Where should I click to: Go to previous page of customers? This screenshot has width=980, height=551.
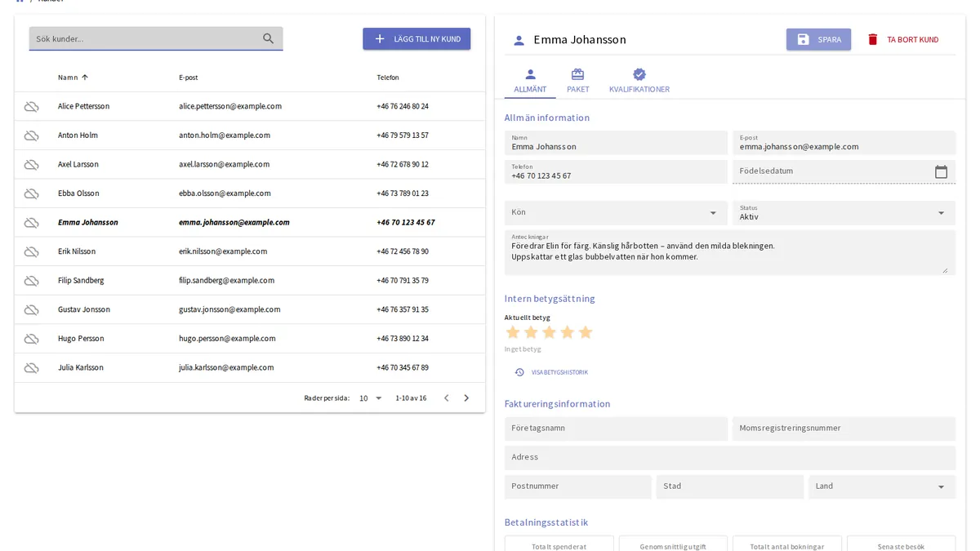coord(446,398)
